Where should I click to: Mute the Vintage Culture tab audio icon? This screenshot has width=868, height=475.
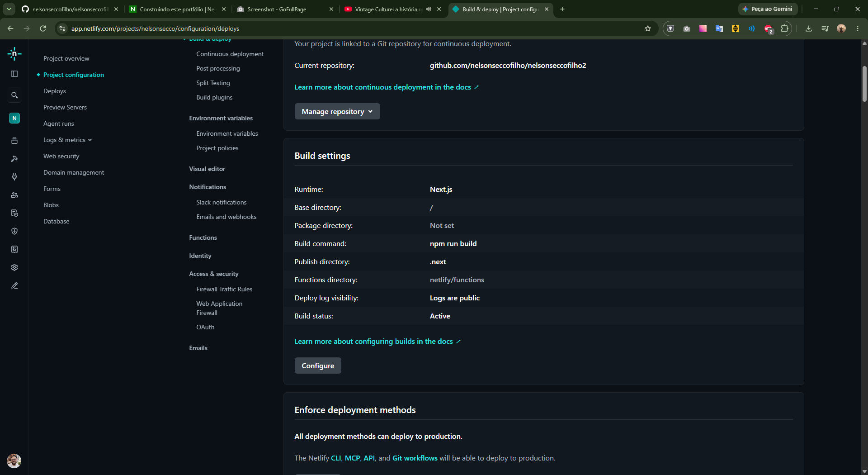[429, 9]
